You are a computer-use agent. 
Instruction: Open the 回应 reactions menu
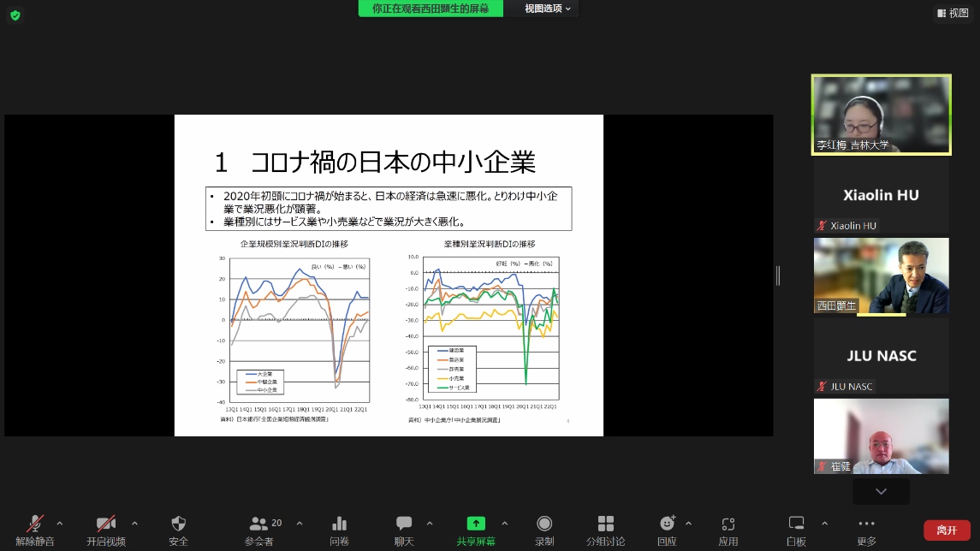(x=667, y=530)
